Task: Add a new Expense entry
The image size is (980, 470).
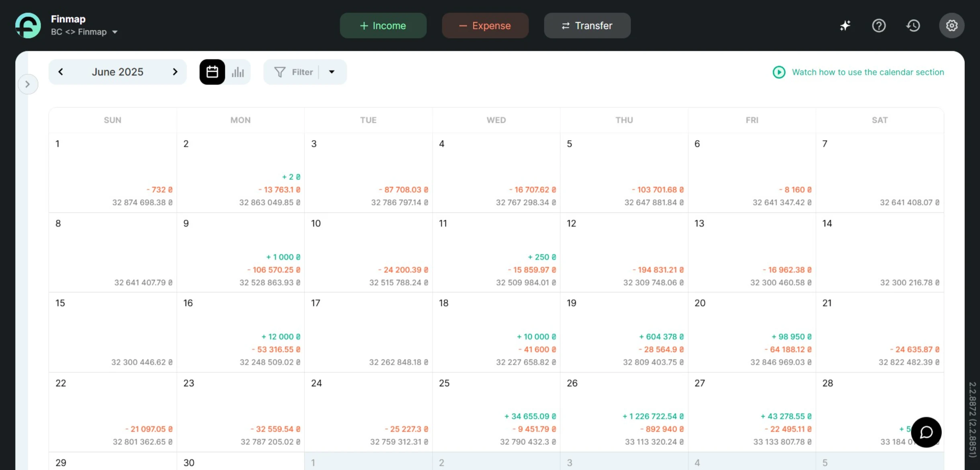Action: point(485,25)
